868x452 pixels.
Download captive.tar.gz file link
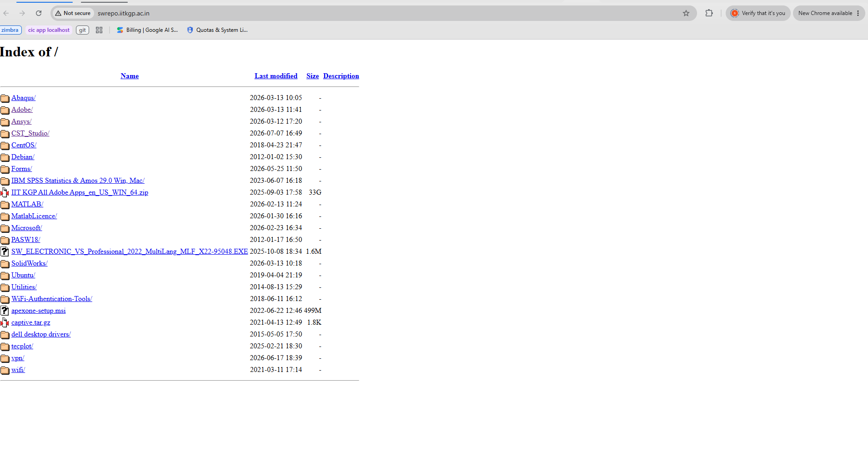[x=31, y=322]
